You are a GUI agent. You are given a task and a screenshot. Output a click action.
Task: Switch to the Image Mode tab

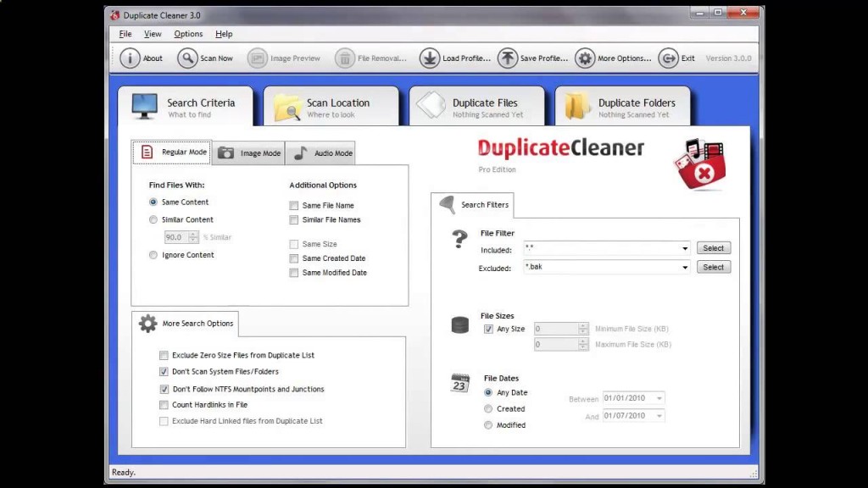point(248,153)
